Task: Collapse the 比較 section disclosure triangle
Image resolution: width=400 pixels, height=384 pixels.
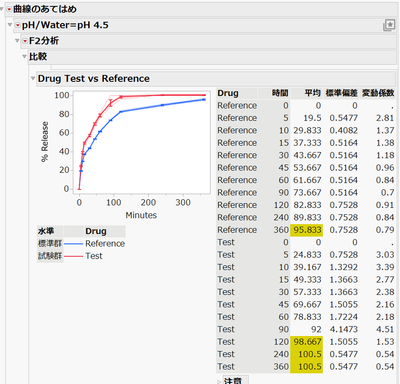Action: [24, 56]
